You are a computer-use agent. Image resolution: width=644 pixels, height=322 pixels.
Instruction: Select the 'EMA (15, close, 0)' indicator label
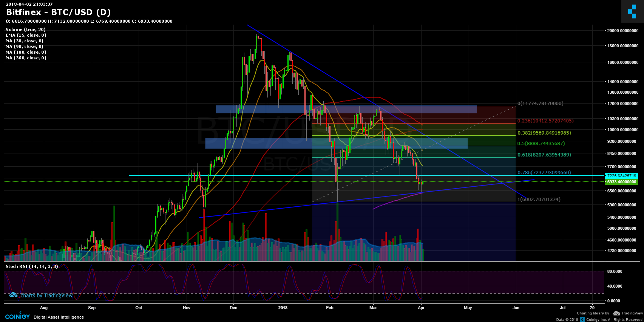(x=26, y=35)
